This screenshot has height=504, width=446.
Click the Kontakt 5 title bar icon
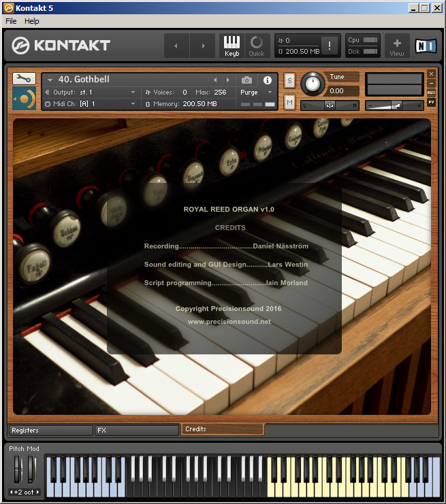[8, 8]
